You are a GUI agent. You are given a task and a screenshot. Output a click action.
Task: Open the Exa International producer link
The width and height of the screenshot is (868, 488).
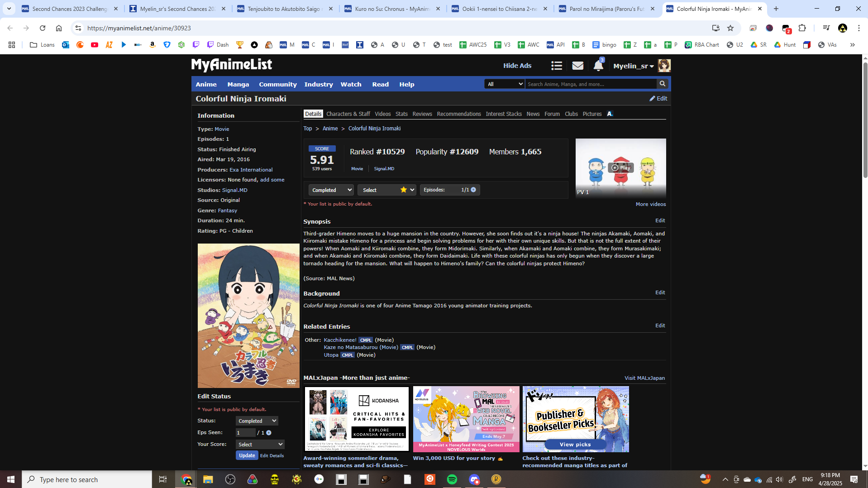pyautogui.click(x=251, y=170)
